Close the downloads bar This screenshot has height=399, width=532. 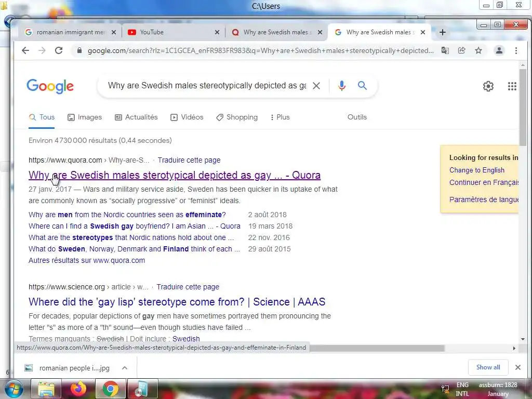tap(518, 367)
